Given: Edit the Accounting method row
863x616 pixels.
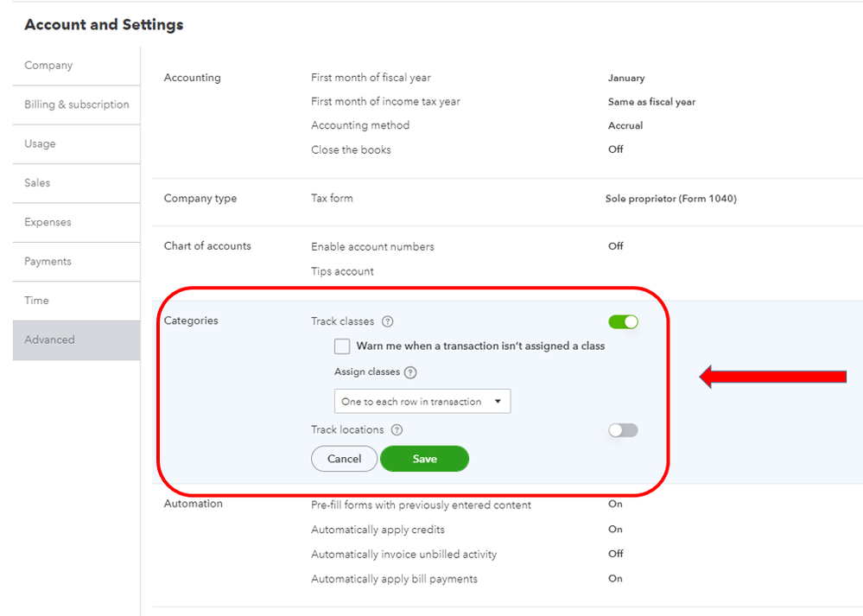Looking at the screenshot, I should [x=360, y=125].
